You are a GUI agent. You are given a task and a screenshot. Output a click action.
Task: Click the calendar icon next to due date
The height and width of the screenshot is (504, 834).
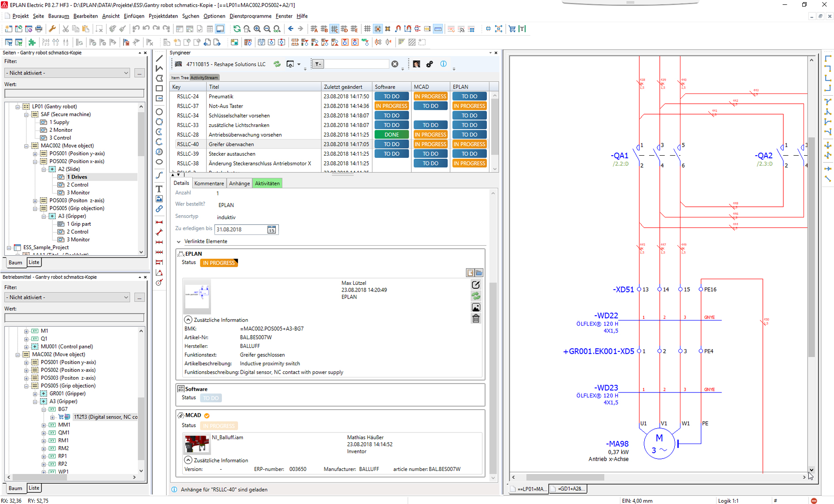pos(271,230)
